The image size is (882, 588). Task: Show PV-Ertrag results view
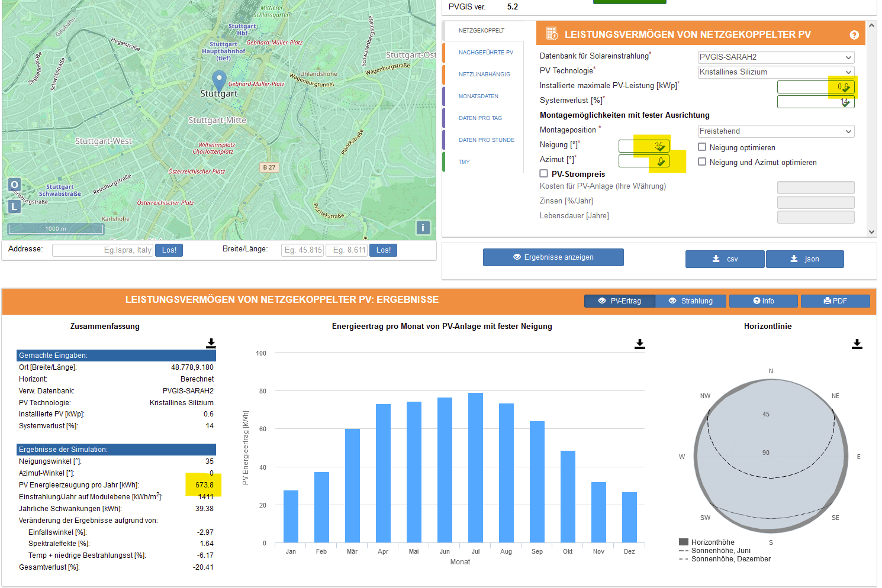pyautogui.click(x=620, y=301)
